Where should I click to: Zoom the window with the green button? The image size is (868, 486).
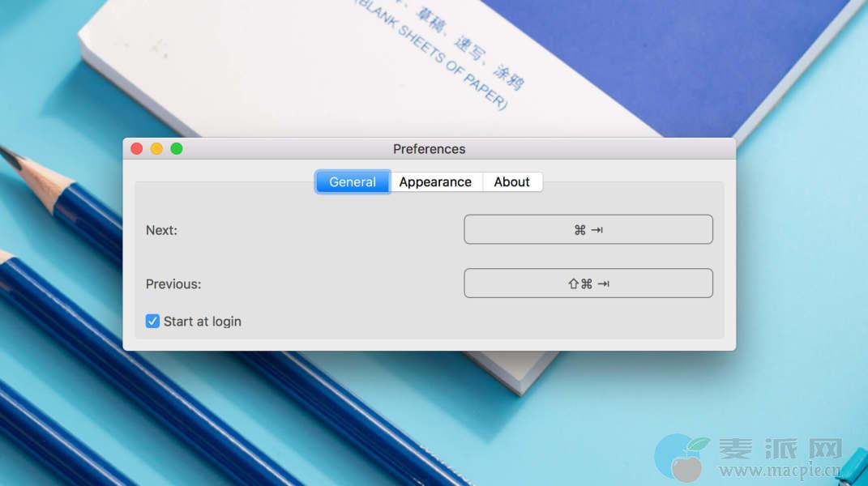click(x=176, y=149)
